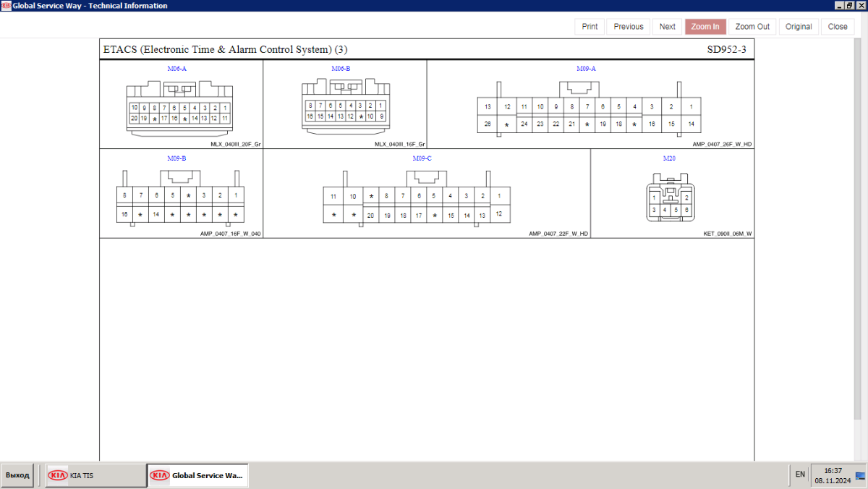Click the MLX_040III_16F_Gr connector type label
Viewport: 868px width, 489px height.
pyautogui.click(x=400, y=144)
